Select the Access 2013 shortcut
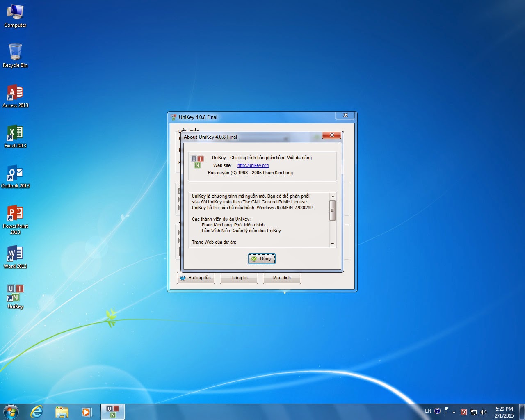This screenshot has width=525, height=420. 15,96
